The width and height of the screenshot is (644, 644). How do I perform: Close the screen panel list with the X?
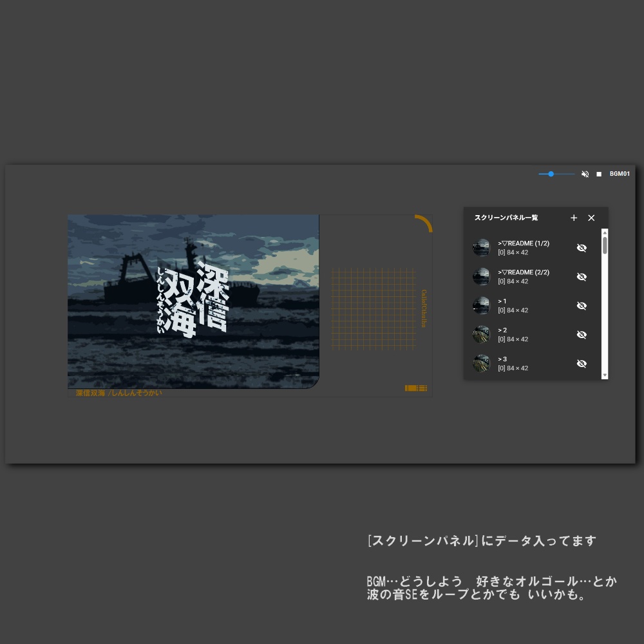tap(591, 218)
